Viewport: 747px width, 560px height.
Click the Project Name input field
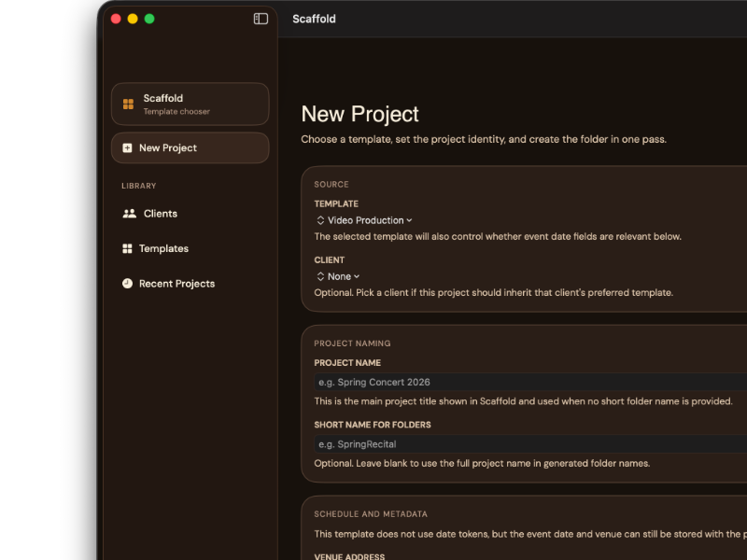click(530, 382)
